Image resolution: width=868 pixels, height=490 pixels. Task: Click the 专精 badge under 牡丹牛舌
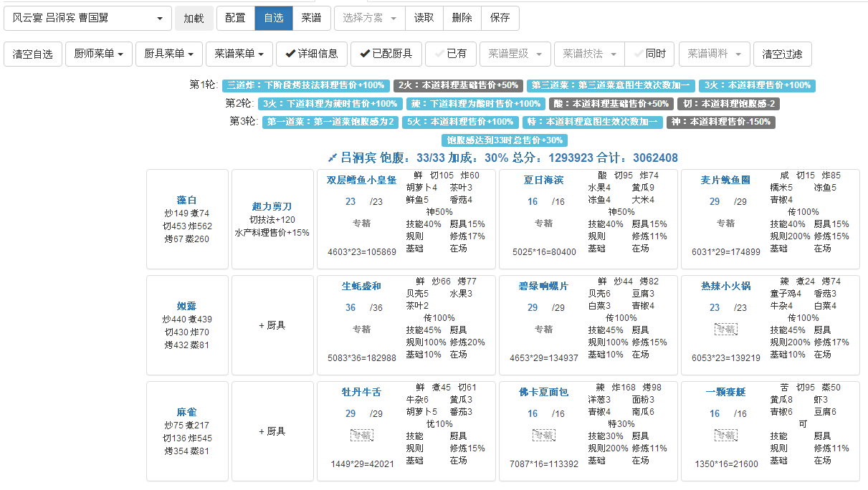click(361, 435)
